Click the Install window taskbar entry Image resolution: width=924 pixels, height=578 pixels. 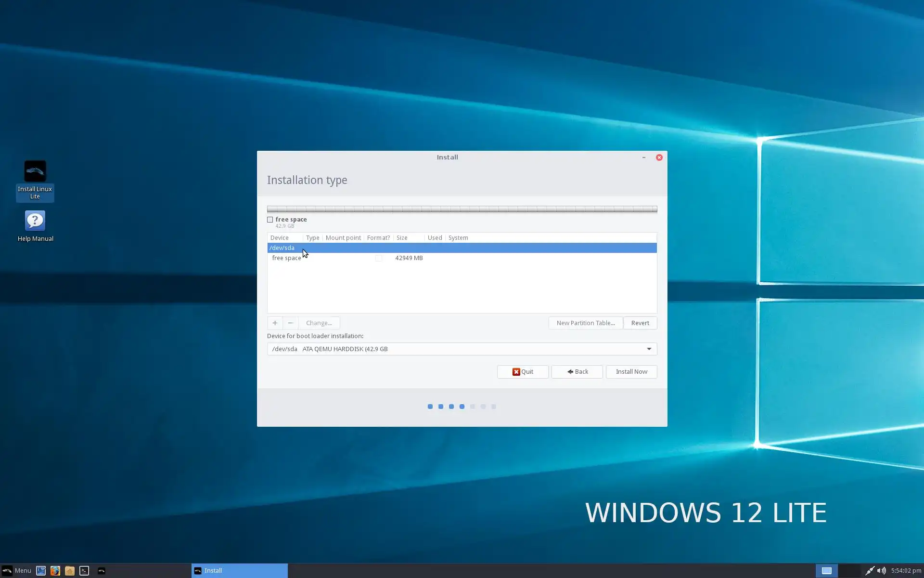point(239,571)
